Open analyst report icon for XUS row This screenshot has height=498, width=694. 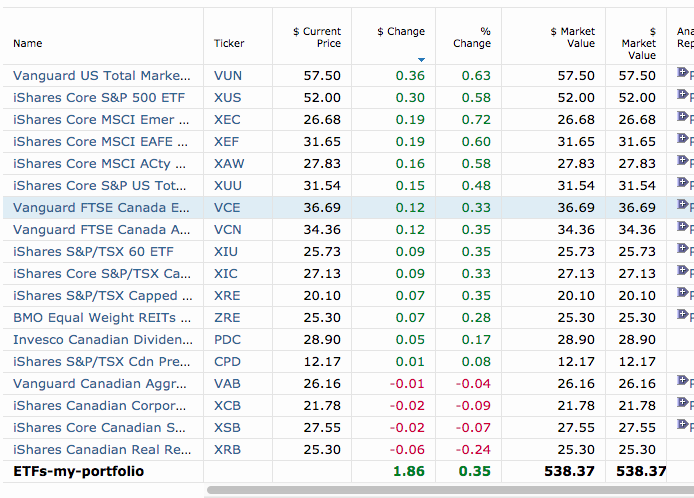[x=683, y=96]
